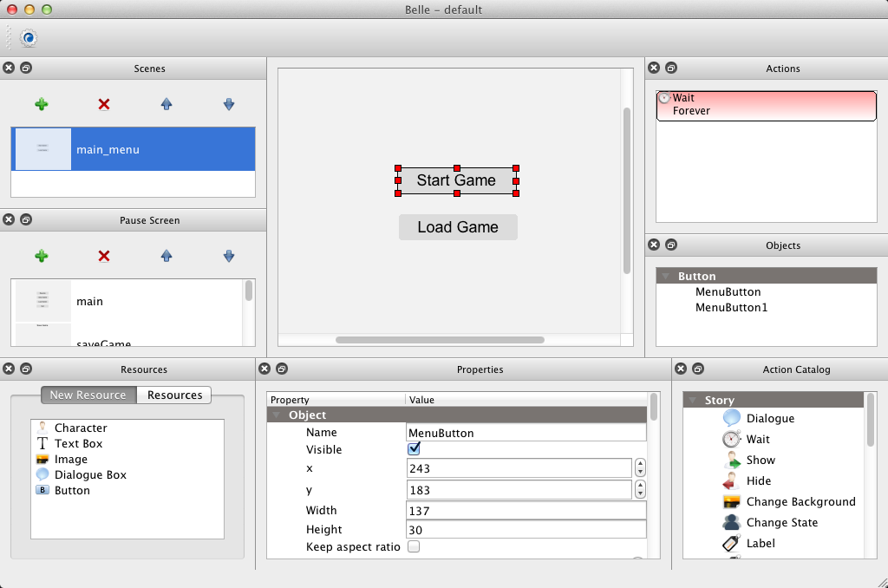Close the Action Catalog panel
888x588 pixels.
coord(682,369)
